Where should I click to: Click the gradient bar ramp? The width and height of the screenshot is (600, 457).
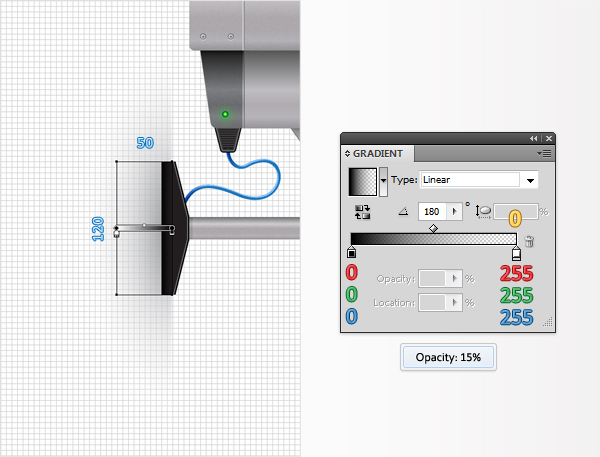click(x=433, y=239)
